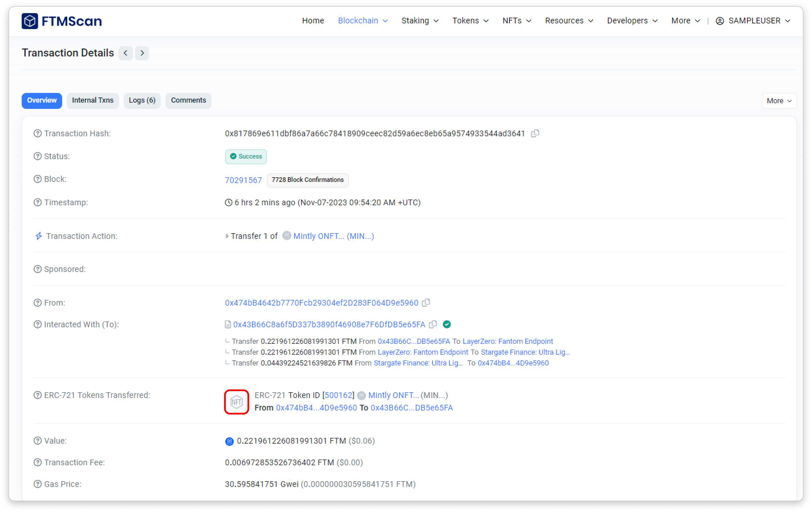Copy the From address
Screen dimensions: 812x512
click(426, 303)
